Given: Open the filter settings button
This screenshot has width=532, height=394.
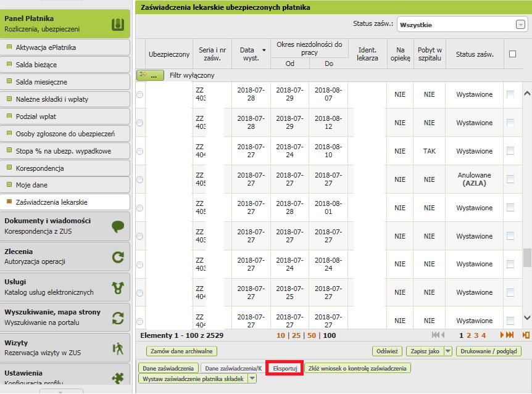Looking at the screenshot, I should click(150, 75).
